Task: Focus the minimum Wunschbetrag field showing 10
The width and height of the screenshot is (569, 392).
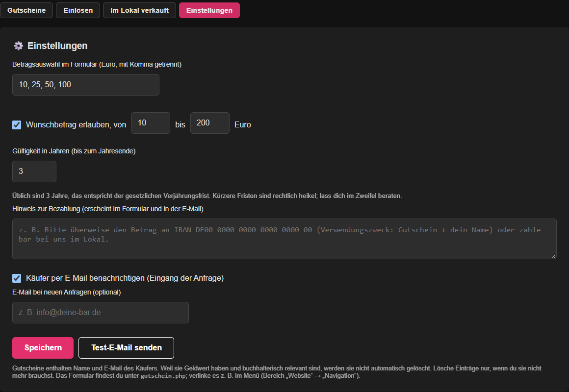Action: click(151, 123)
